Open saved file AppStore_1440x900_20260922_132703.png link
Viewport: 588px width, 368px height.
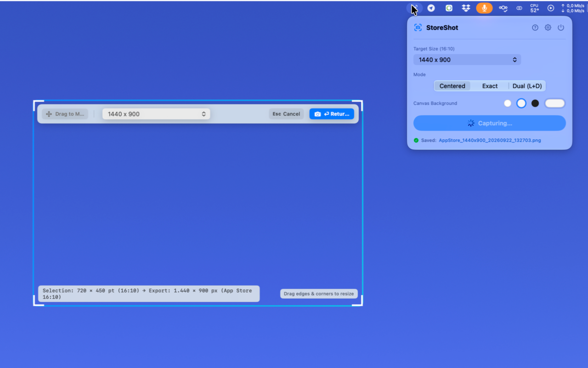click(x=490, y=140)
